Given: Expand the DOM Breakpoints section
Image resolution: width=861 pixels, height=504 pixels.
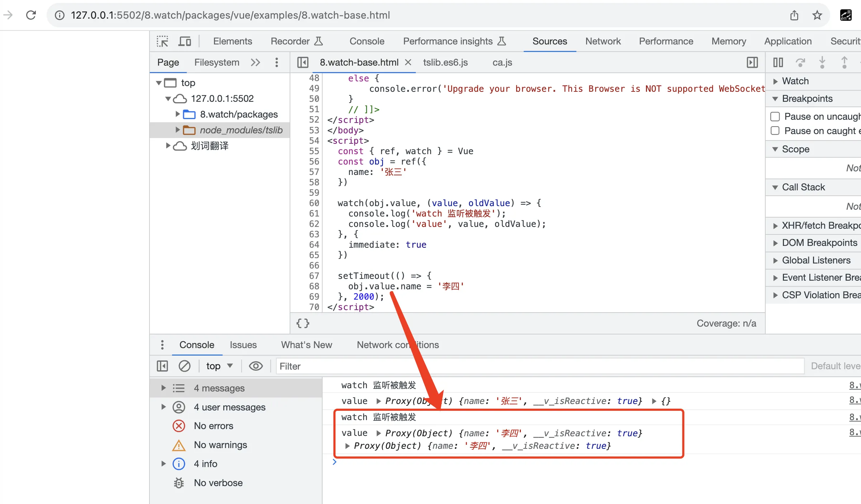Looking at the screenshot, I should point(775,243).
